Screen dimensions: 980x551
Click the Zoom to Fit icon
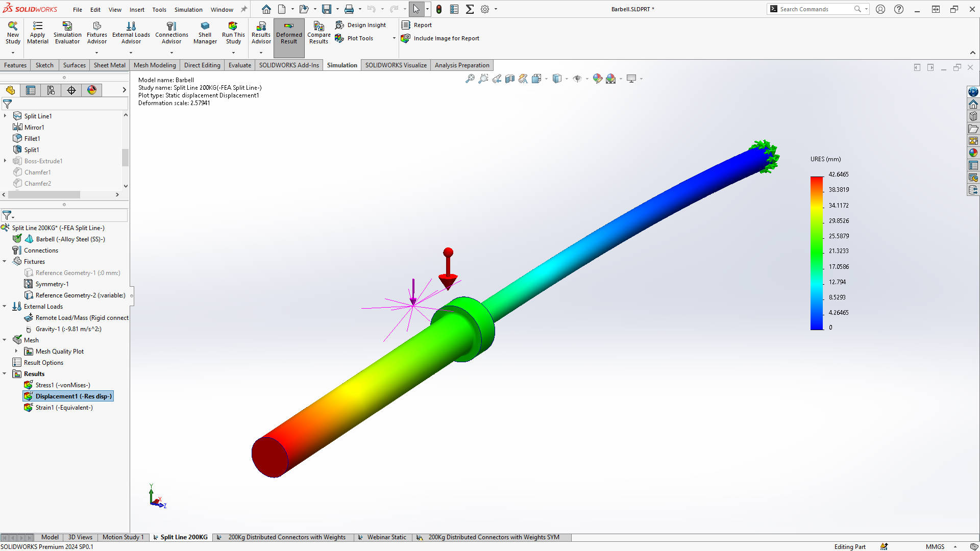(x=470, y=79)
